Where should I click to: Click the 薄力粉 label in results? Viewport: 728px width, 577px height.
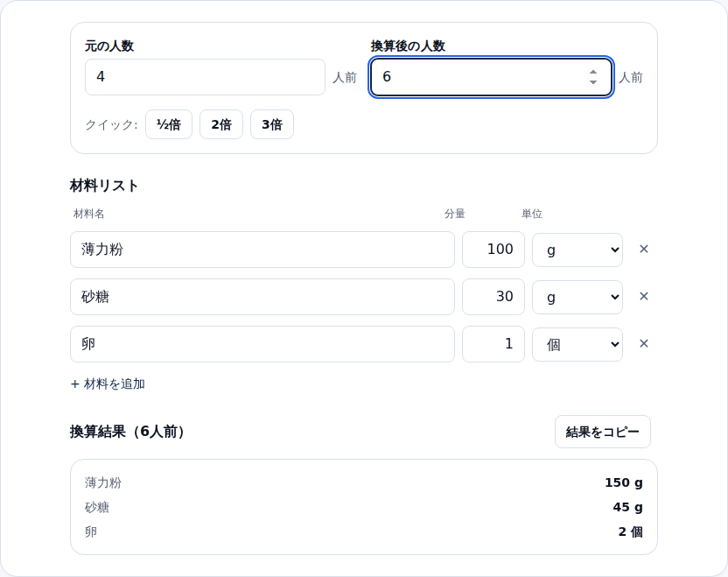[103, 483]
